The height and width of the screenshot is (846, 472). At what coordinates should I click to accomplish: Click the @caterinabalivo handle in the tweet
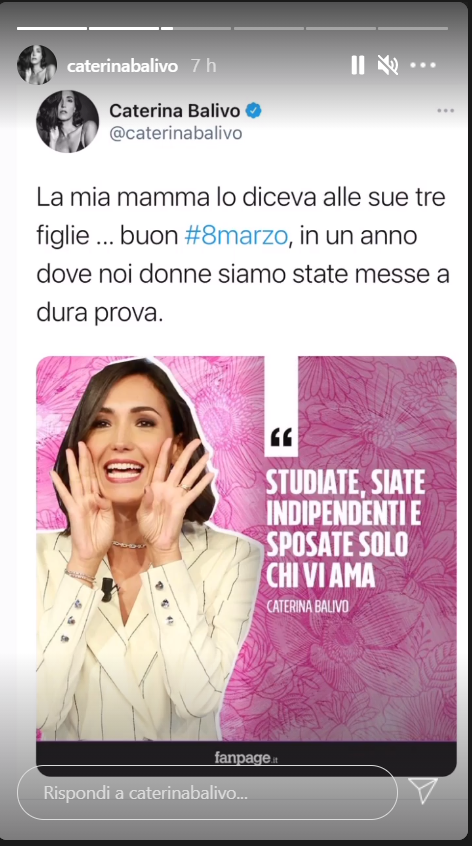(x=175, y=133)
